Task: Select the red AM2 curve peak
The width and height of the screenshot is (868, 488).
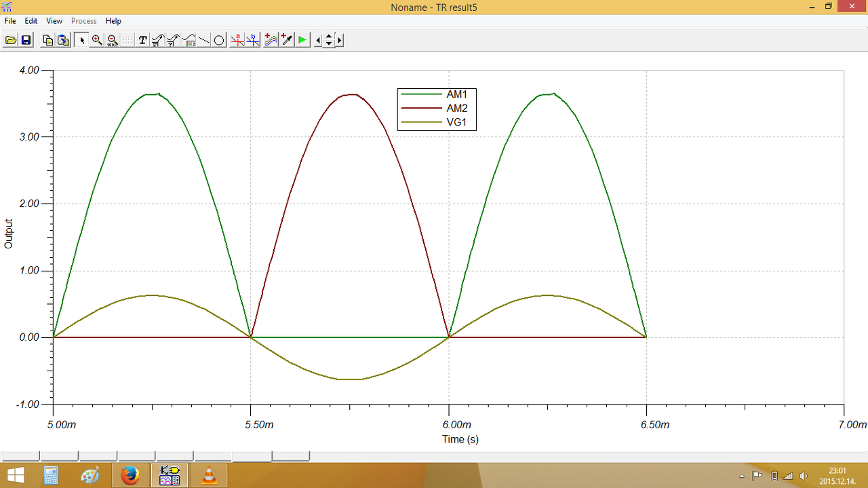Action: point(350,94)
